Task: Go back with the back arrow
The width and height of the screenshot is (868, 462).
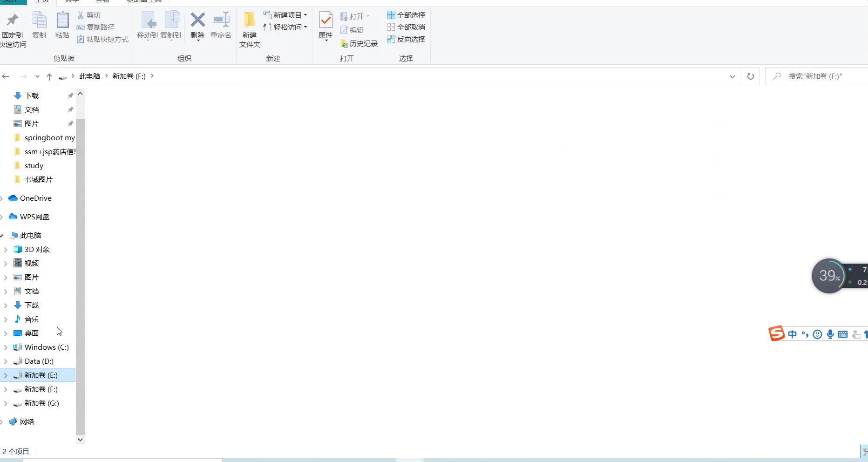Action: (6, 76)
